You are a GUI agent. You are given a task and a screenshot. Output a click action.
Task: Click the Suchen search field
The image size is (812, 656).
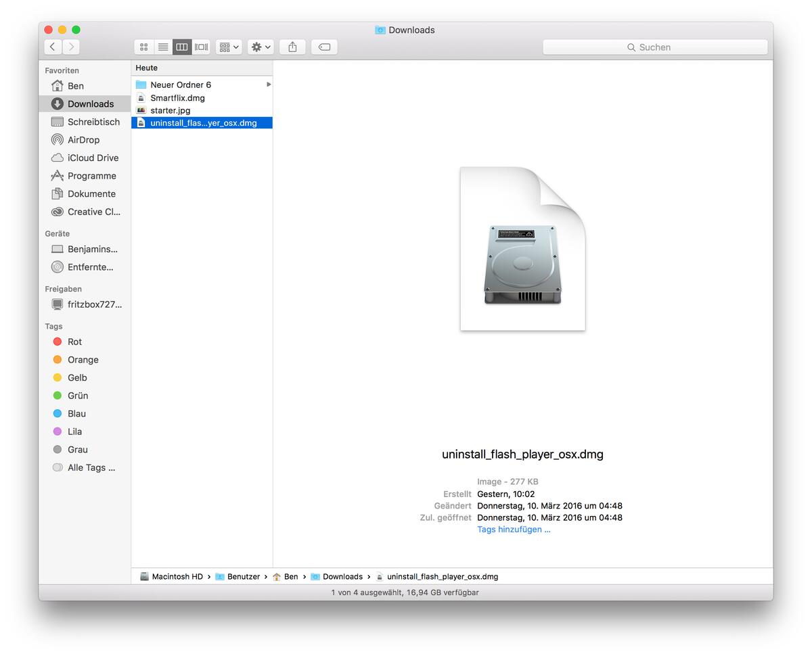(654, 47)
